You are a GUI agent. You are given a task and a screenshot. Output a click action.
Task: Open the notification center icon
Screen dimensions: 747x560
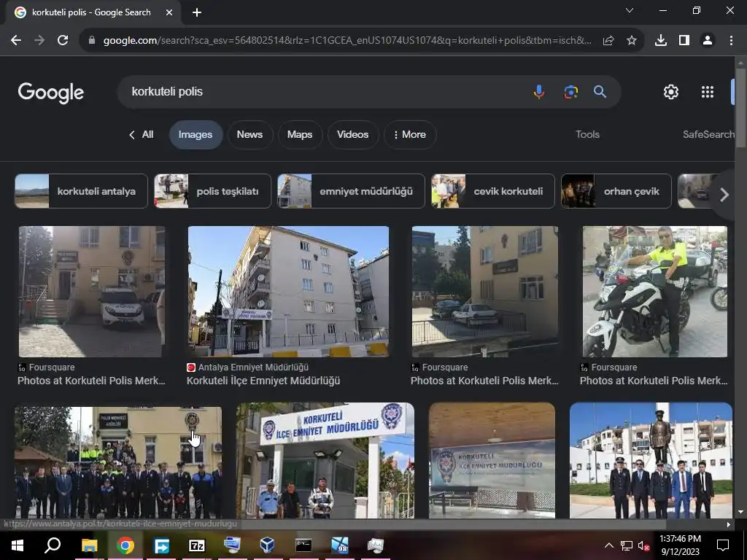click(x=723, y=545)
